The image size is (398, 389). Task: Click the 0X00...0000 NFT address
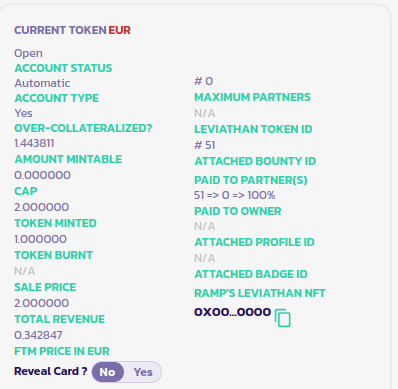point(232,312)
